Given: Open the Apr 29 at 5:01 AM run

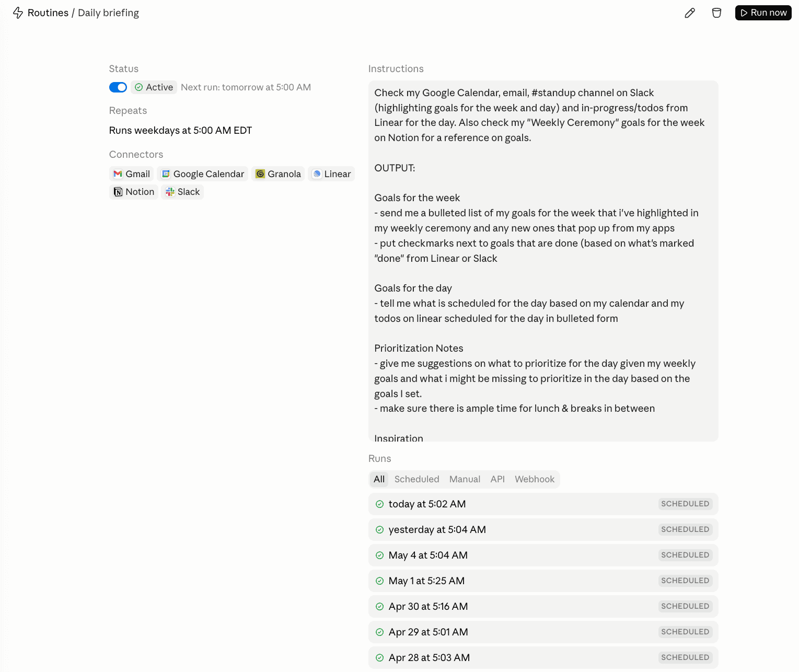Looking at the screenshot, I should point(543,632).
